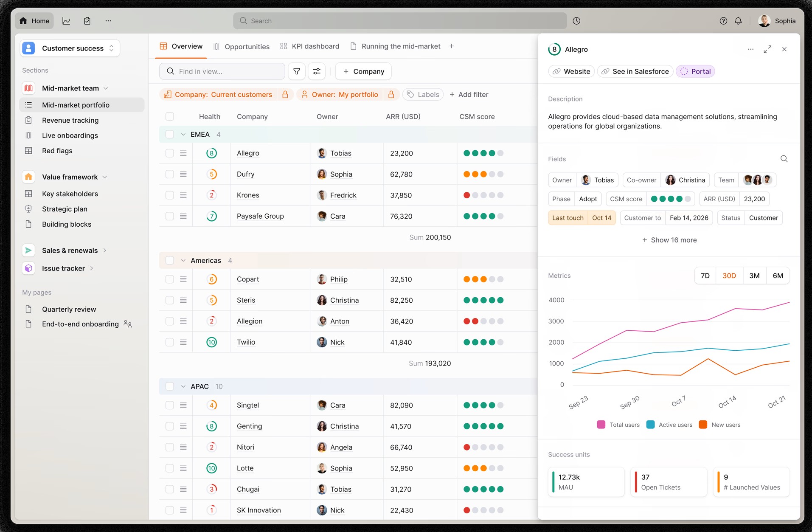
Task: Open the analytics insights icon in top bar
Action: [x=66, y=20]
